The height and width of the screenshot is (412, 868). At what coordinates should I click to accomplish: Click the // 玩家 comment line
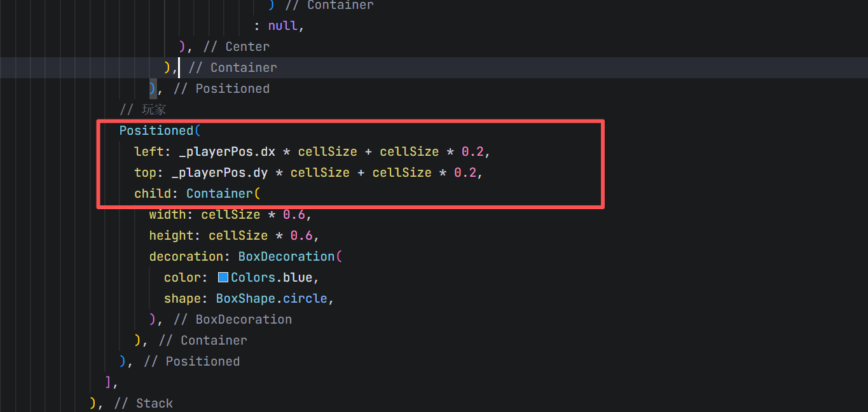(x=143, y=109)
